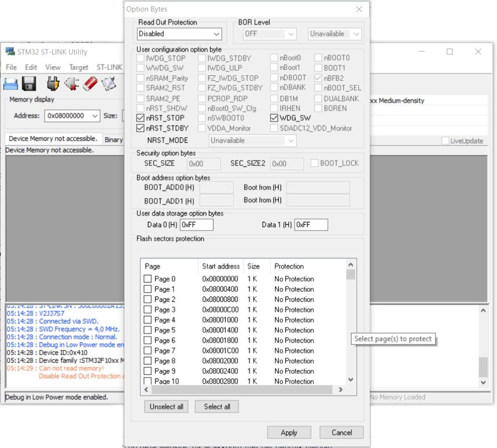Click the Select all button

[x=217, y=406]
